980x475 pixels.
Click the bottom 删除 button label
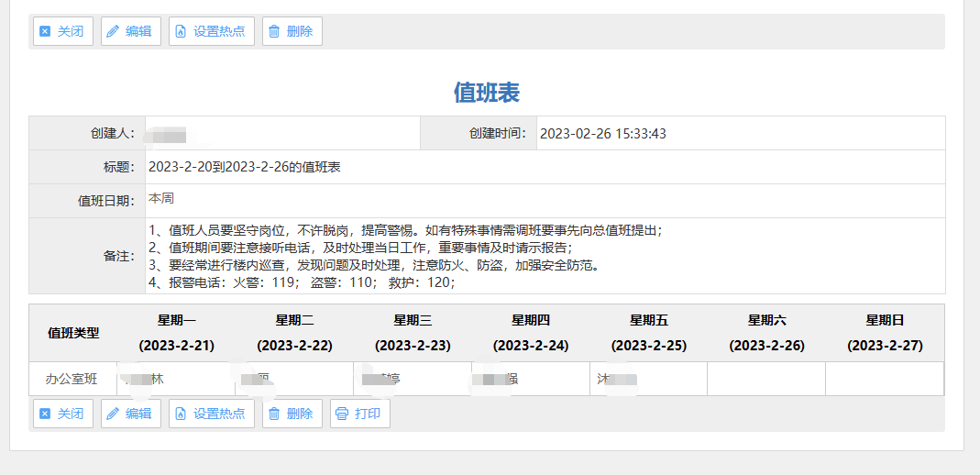(300, 414)
